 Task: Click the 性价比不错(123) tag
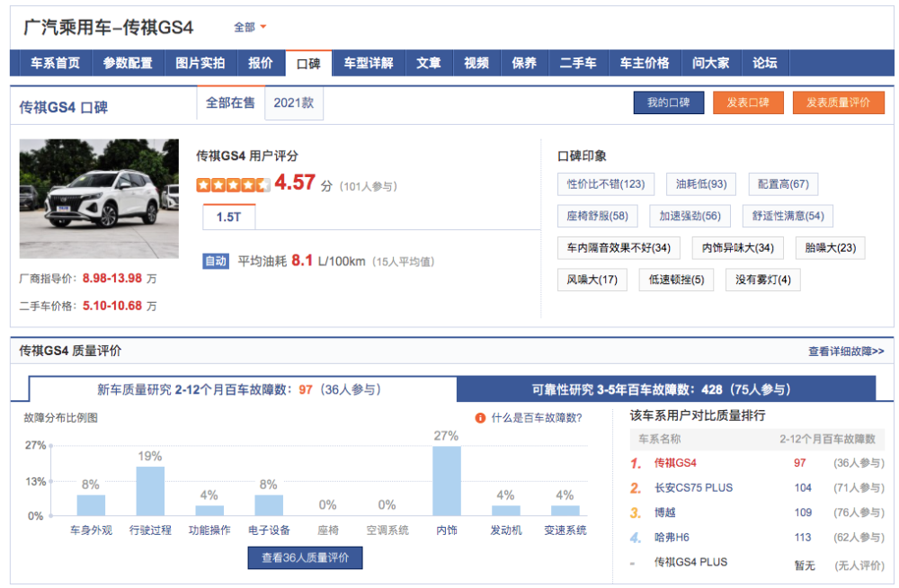coord(606,184)
